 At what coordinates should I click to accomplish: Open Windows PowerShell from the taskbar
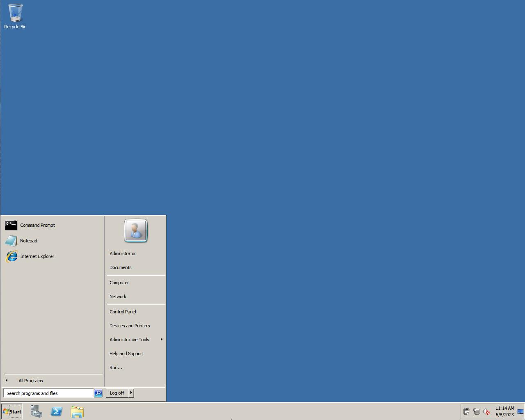(57, 411)
